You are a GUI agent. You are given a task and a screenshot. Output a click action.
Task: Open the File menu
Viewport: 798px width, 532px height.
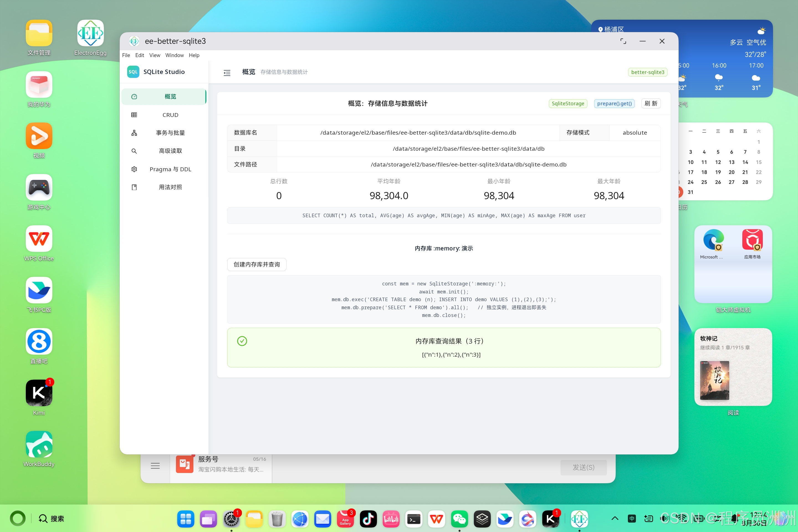[x=126, y=55]
